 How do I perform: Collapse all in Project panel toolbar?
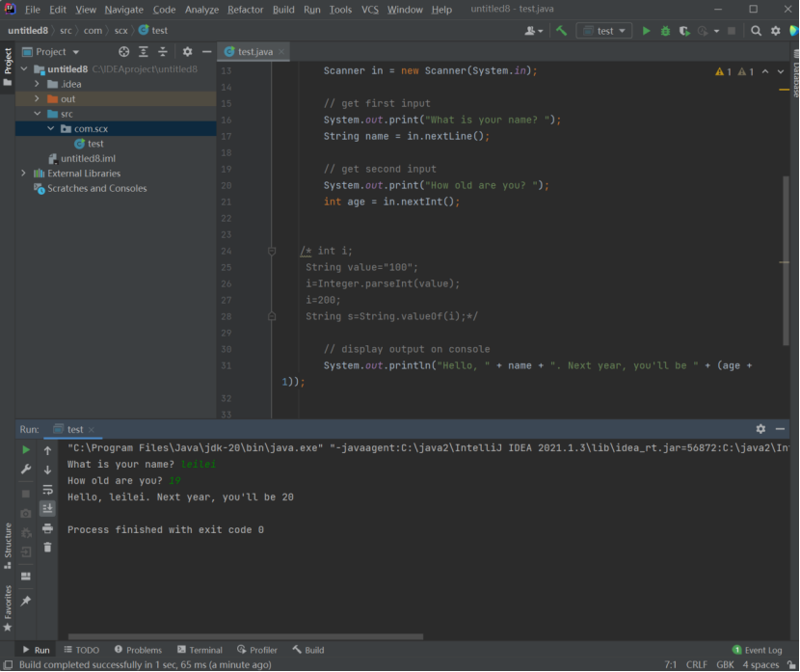click(x=163, y=52)
